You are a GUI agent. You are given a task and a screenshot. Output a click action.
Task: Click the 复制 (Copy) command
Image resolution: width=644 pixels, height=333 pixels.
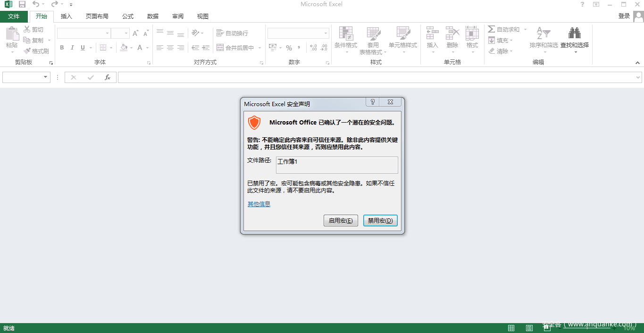pyautogui.click(x=33, y=41)
